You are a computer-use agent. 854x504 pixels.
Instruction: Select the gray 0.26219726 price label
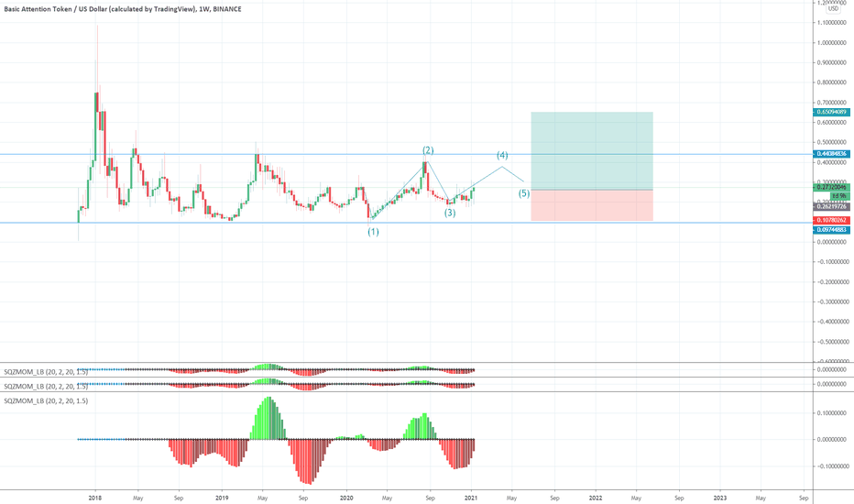point(831,206)
